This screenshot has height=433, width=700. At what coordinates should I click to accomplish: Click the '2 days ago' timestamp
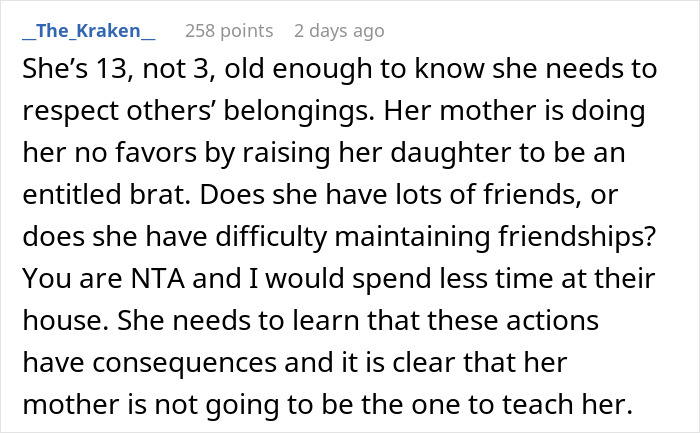tap(339, 31)
